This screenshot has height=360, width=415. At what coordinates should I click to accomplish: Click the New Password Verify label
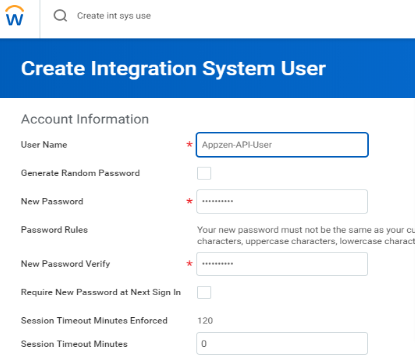click(65, 264)
